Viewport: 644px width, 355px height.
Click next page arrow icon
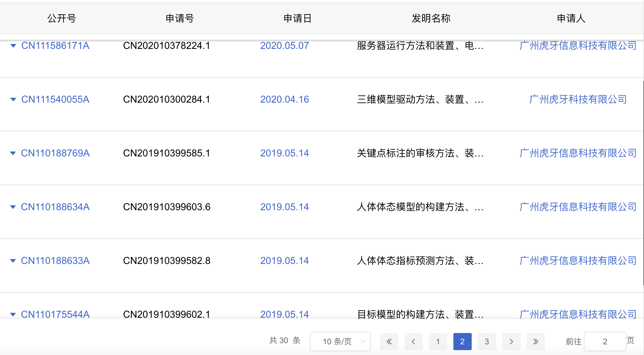click(511, 342)
